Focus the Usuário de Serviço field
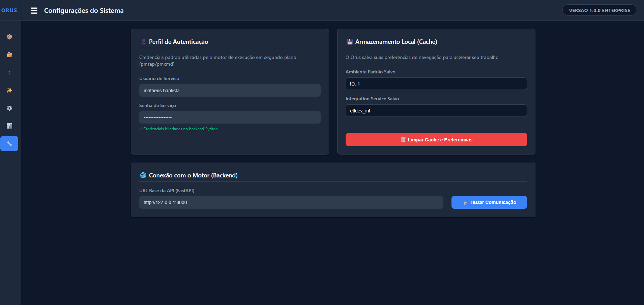Screen dimensions: 644x305 (230, 91)
